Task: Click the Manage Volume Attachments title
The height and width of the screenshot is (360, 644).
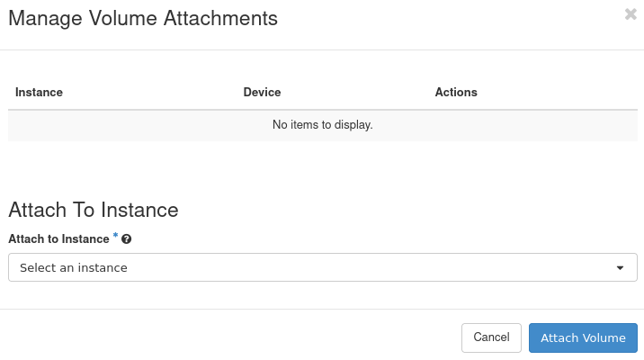Action: (x=143, y=18)
